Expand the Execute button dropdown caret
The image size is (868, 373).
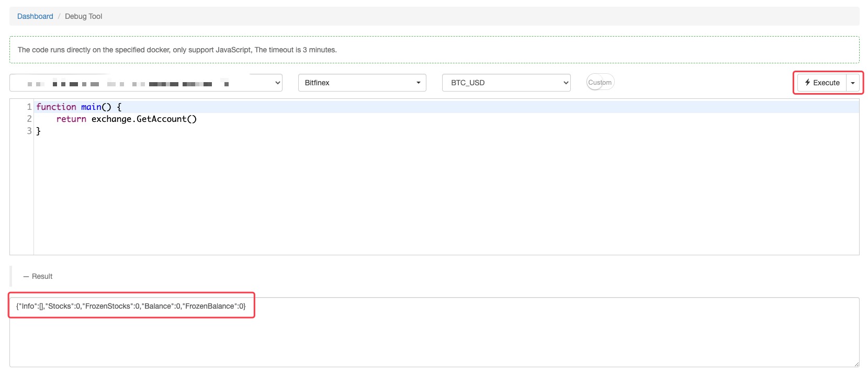(853, 83)
